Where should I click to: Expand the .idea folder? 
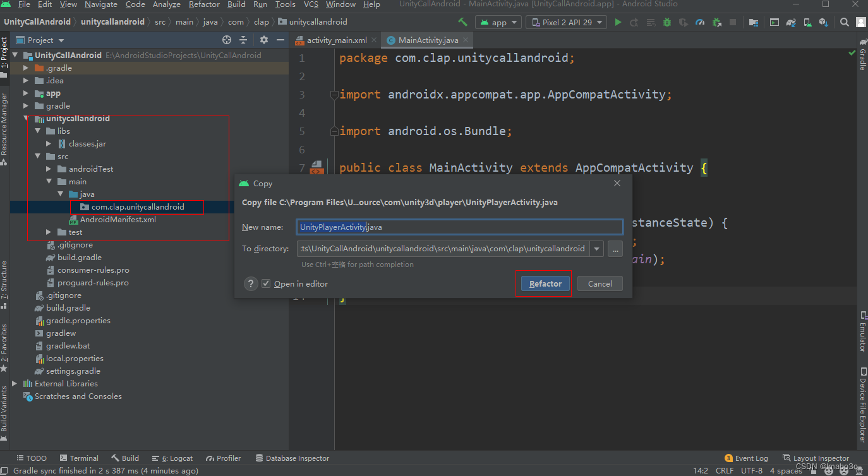(x=25, y=80)
